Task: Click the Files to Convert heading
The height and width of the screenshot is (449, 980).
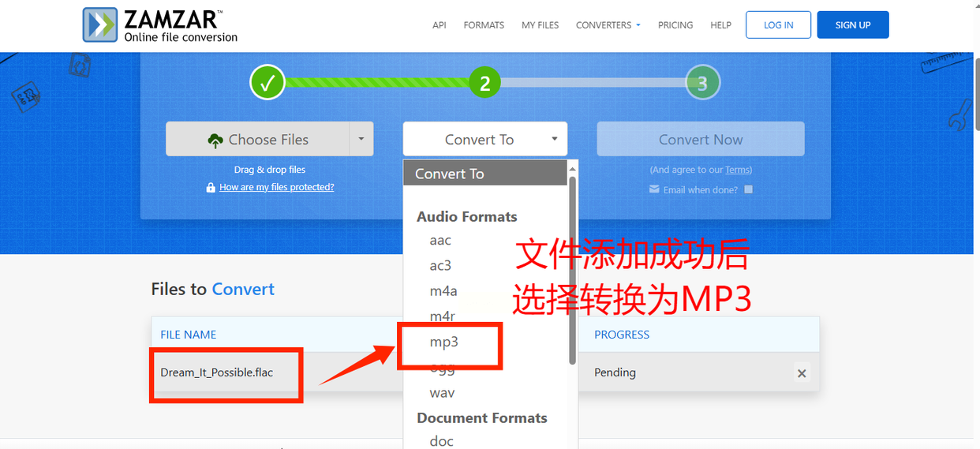Action: [213, 289]
